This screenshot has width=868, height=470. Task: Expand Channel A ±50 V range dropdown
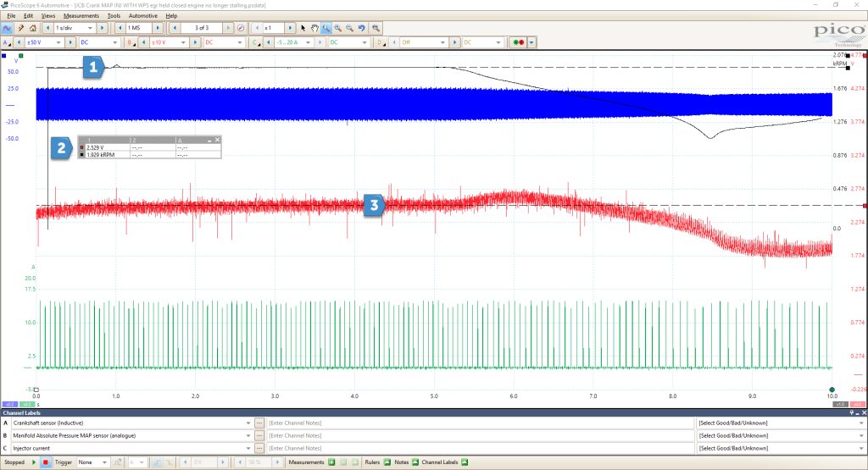tap(44, 42)
